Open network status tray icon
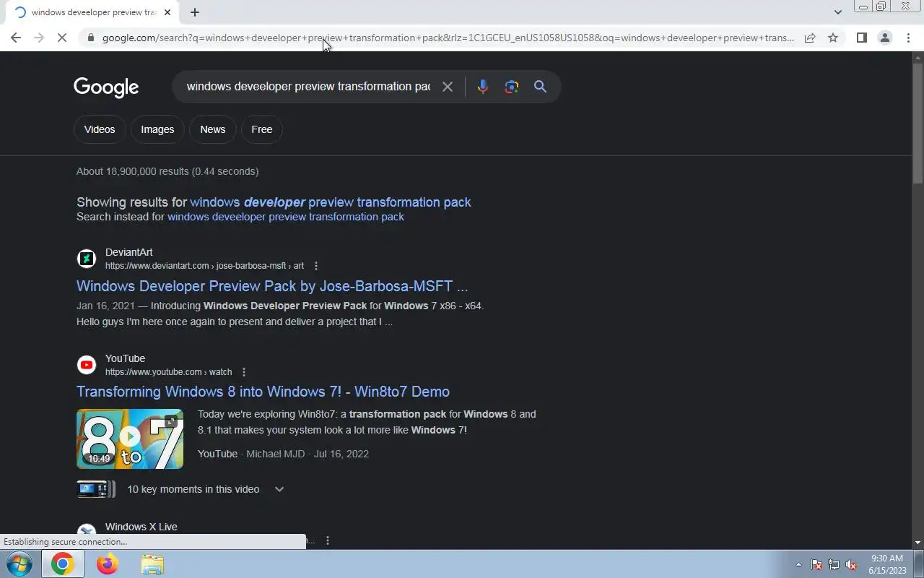 [834, 564]
